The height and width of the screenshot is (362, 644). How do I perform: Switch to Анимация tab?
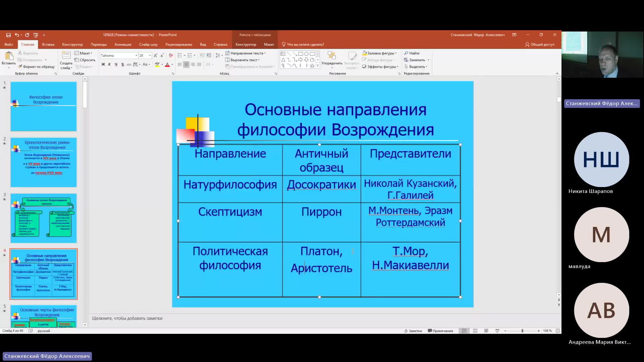[123, 45]
